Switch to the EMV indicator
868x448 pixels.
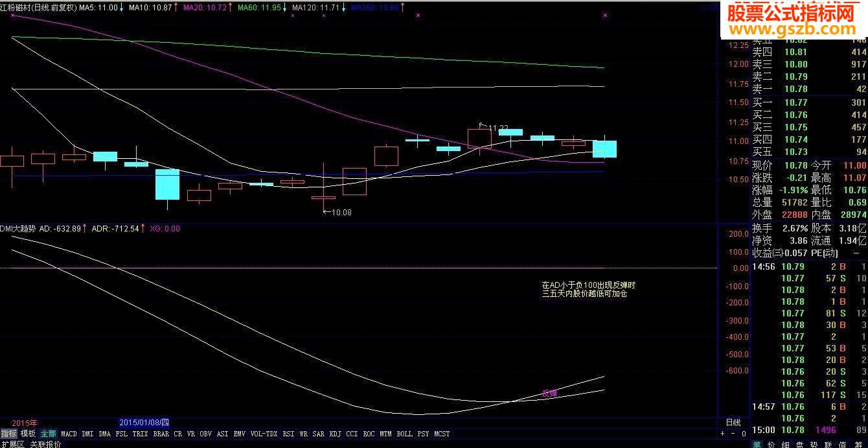point(240,434)
